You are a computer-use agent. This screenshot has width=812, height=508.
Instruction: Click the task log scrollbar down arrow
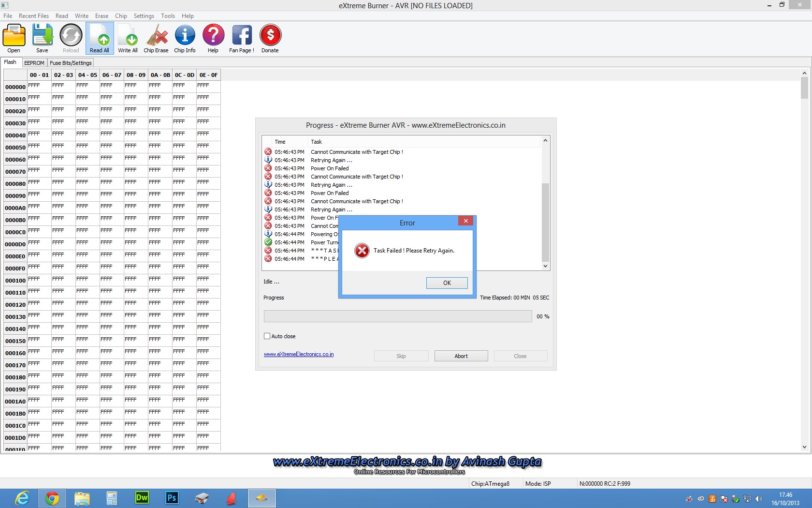click(546, 266)
